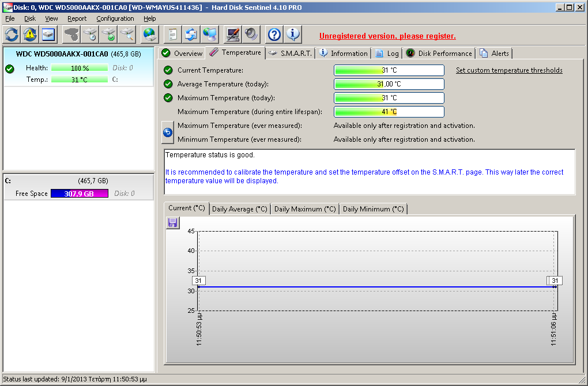The image size is (588, 386).
Task: Open the Log tab
Action: (x=387, y=53)
